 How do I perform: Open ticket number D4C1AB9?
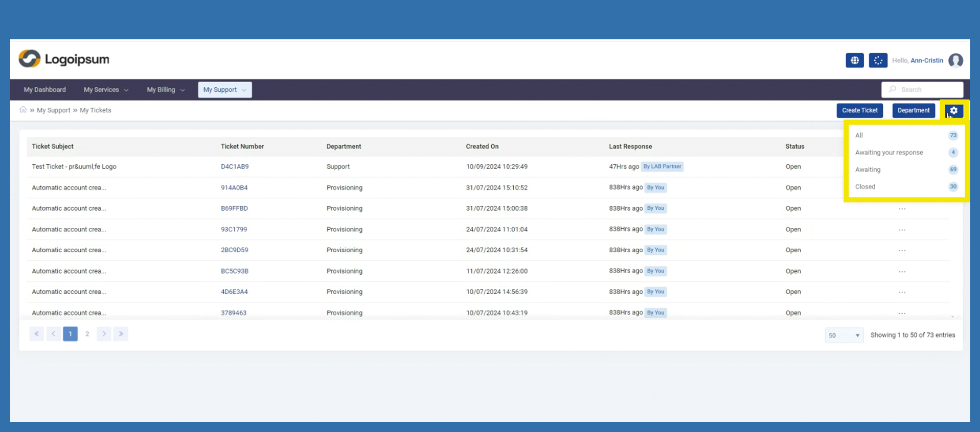(235, 167)
